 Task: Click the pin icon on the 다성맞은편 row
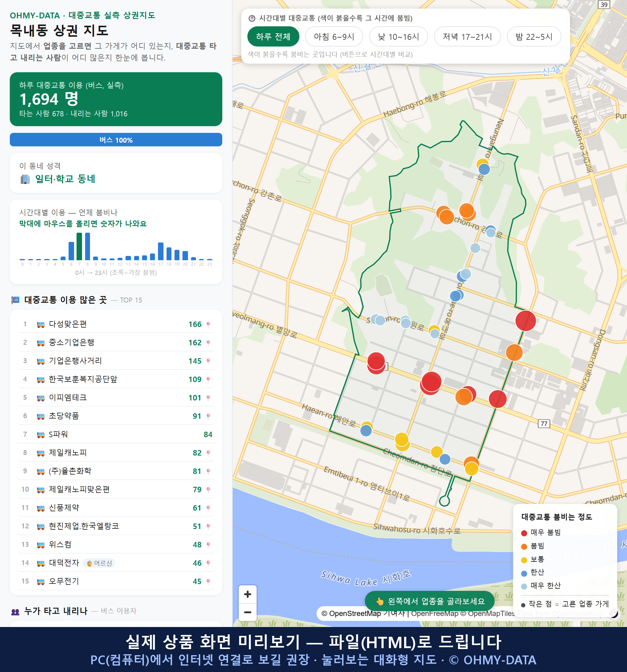208,324
